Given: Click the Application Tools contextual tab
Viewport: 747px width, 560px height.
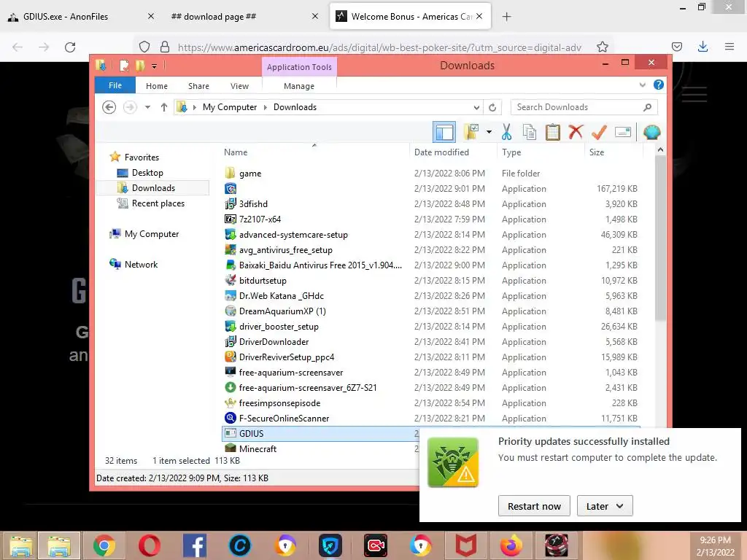Looking at the screenshot, I should pos(299,66).
